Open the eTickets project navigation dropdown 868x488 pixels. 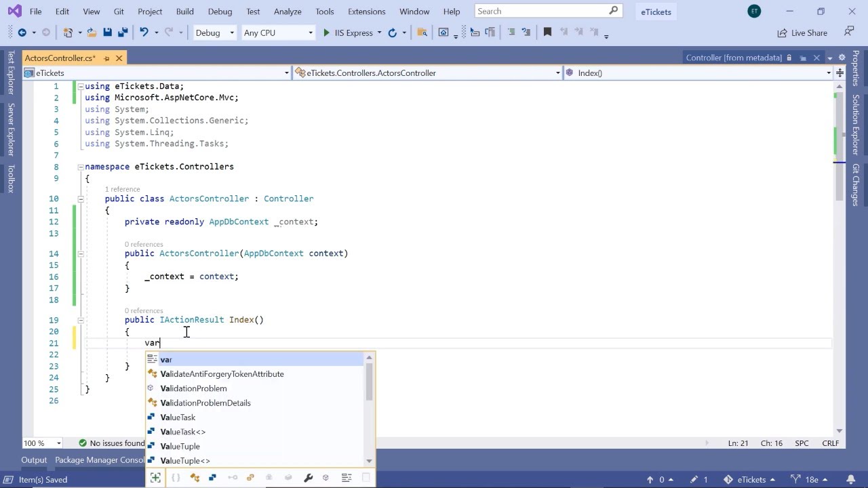coord(157,73)
